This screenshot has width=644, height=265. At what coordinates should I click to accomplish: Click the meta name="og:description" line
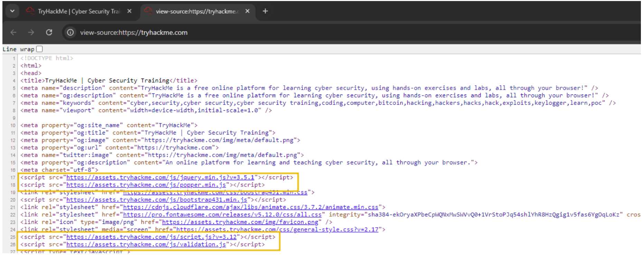tap(314, 95)
